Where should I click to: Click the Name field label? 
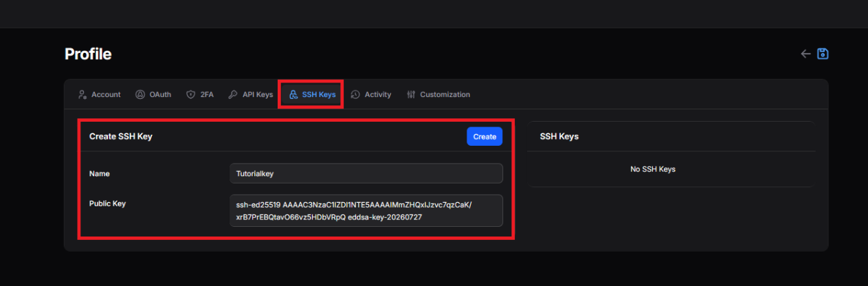click(100, 174)
